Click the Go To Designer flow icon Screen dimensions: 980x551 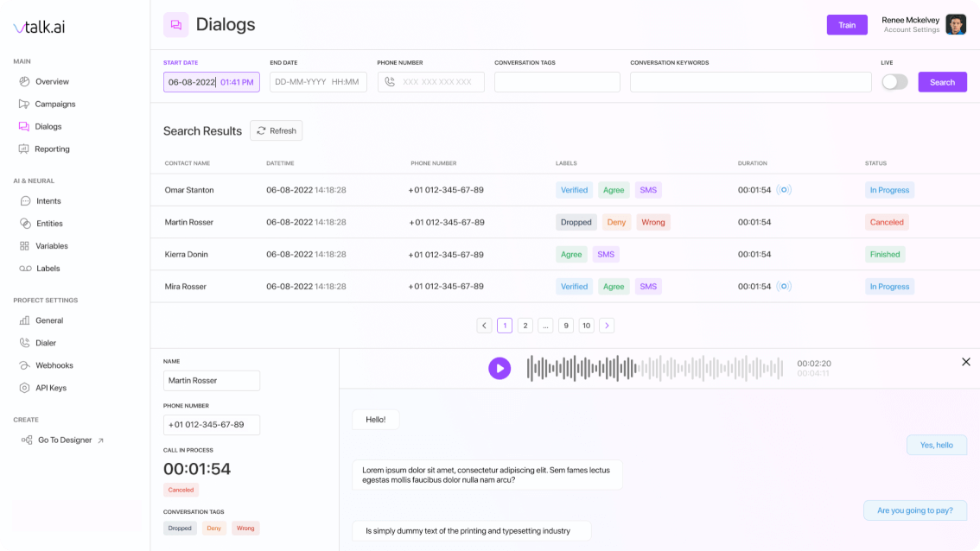26,440
